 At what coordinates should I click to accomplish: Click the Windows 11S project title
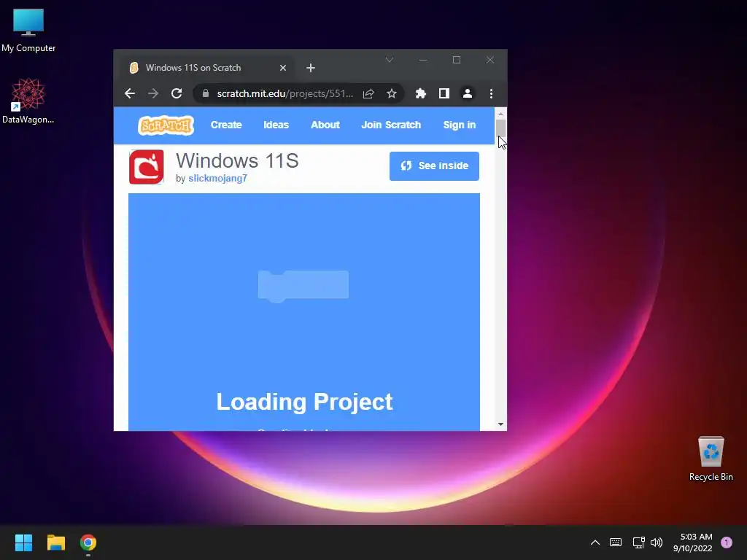[237, 160]
